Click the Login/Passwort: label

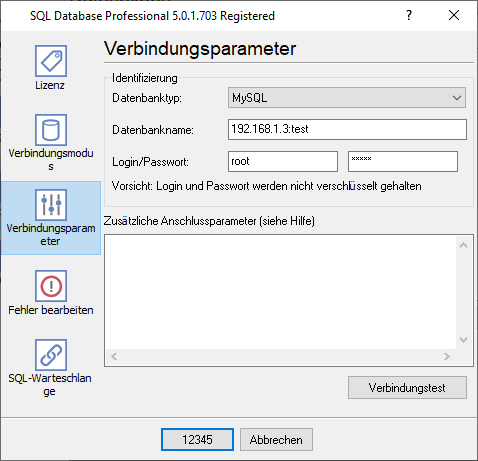coord(150,162)
